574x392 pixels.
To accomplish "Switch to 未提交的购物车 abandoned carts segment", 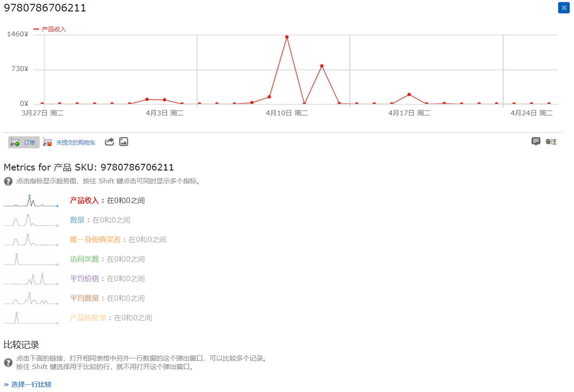I will point(76,142).
